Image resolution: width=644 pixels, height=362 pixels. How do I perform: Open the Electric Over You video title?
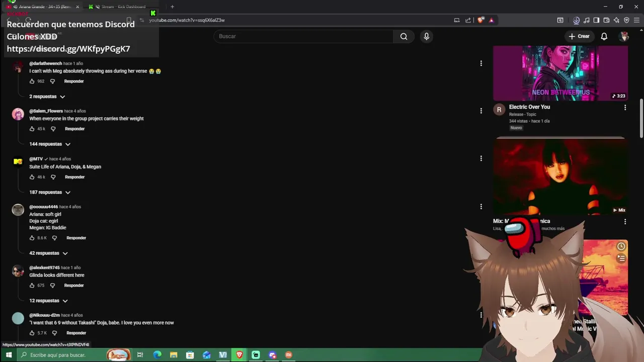(529, 107)
